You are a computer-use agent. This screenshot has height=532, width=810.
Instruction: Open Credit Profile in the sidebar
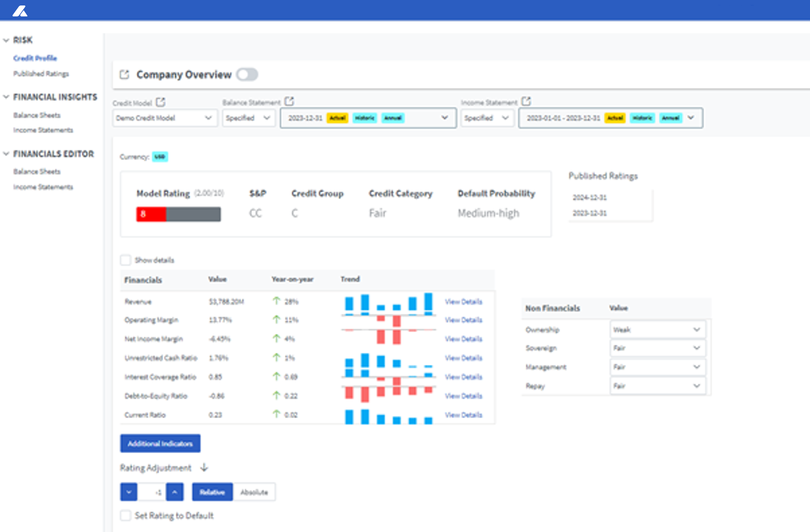pos(35,58)
